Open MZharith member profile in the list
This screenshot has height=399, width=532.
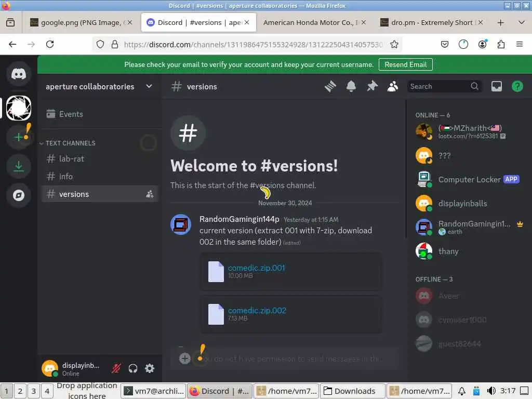[469, 131]
